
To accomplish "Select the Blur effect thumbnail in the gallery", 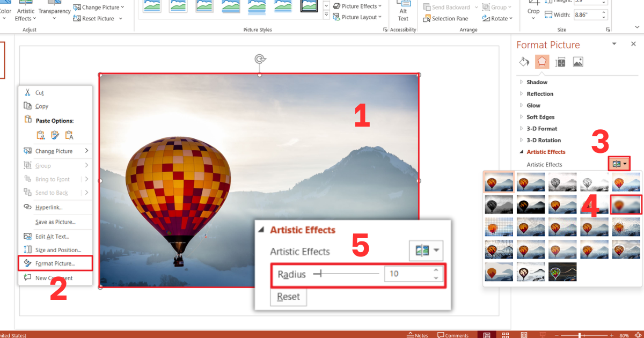I will (x=626, y=204).
